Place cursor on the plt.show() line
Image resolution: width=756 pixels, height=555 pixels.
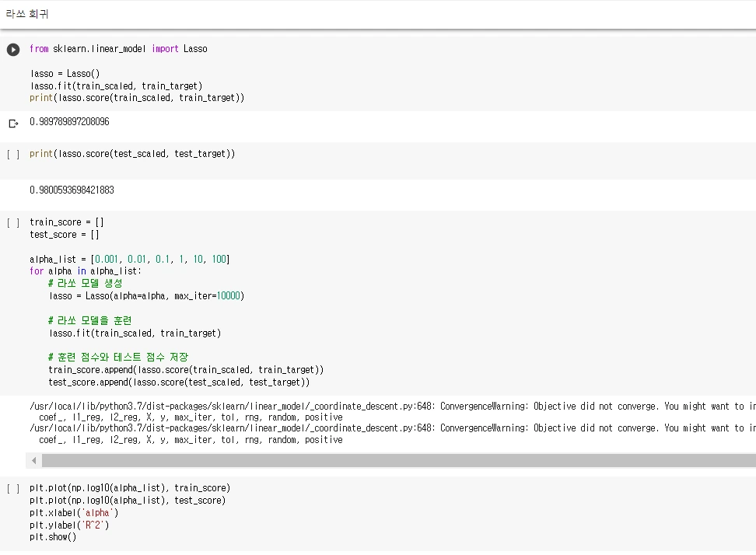[x=53, y=537]
